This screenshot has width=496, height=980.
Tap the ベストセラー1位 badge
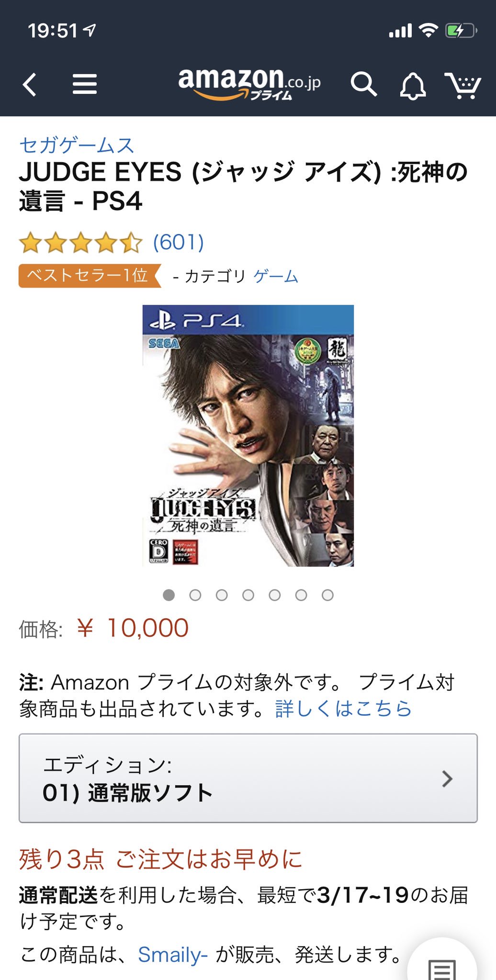pyautogui.click(x=90, y=276)
